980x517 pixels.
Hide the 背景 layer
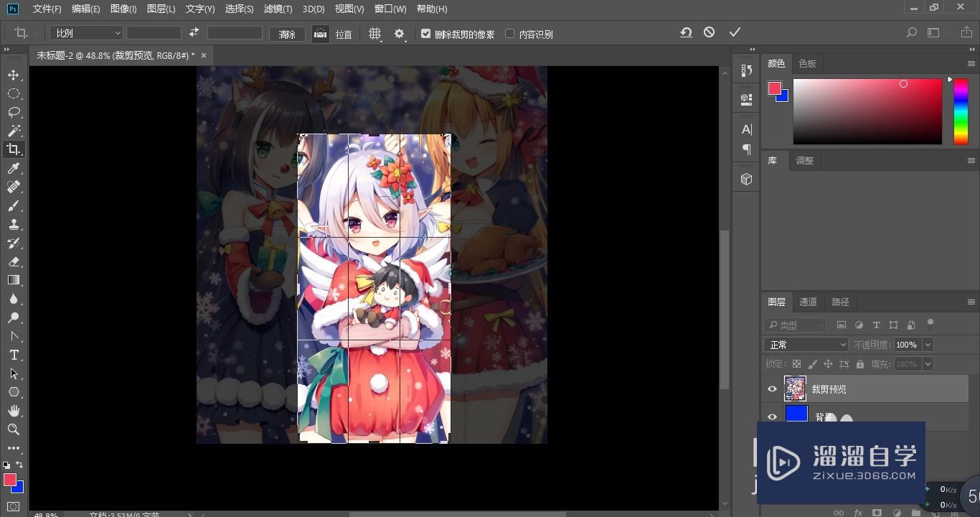(x=772, y=416)
